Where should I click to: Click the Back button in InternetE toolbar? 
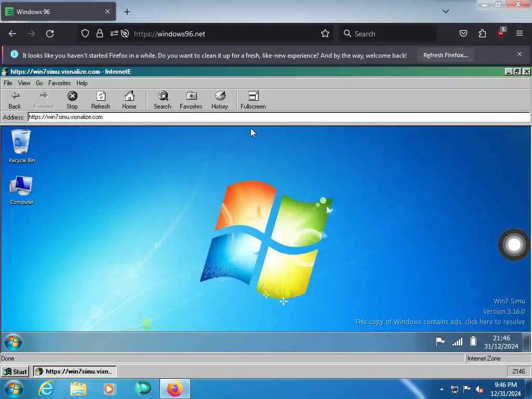click(x=15, y=100)
